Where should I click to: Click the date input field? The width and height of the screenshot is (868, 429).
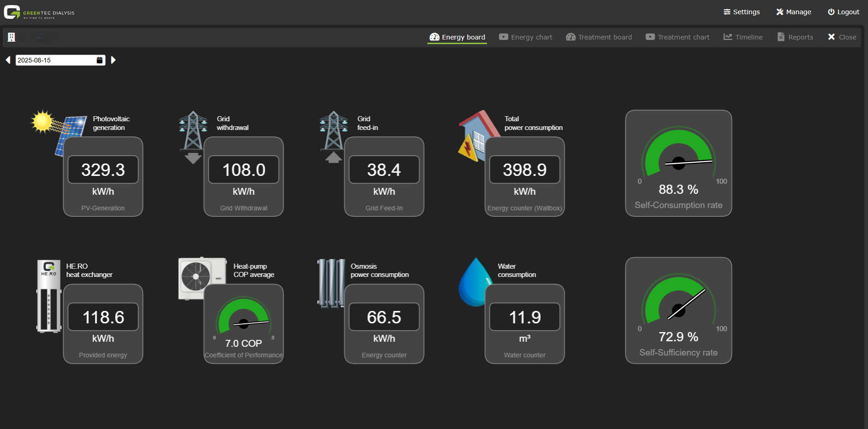54,60
